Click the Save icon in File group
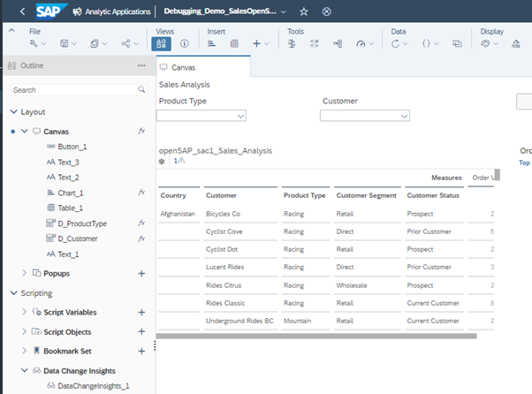Image resolution: width=532 pixels, height=394 pixels. tap(65, 43)
